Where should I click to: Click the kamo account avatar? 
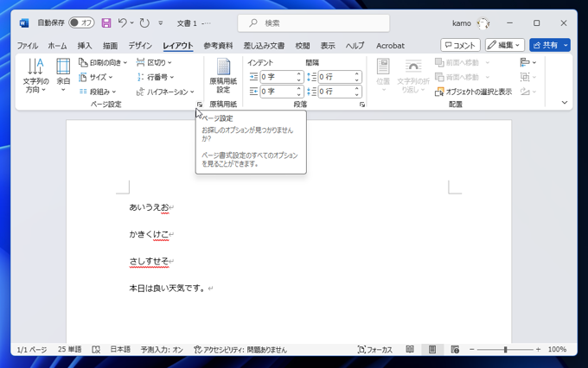click(483, 23)
